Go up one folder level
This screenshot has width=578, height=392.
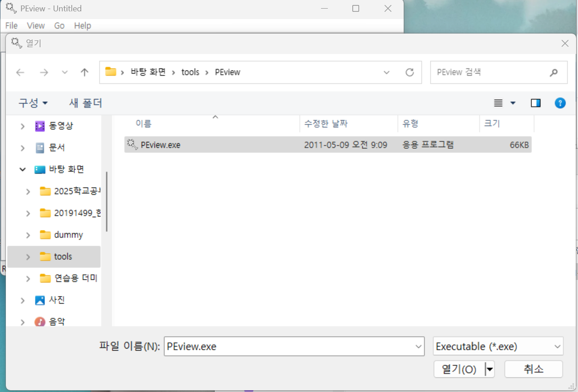click(84, 73)
